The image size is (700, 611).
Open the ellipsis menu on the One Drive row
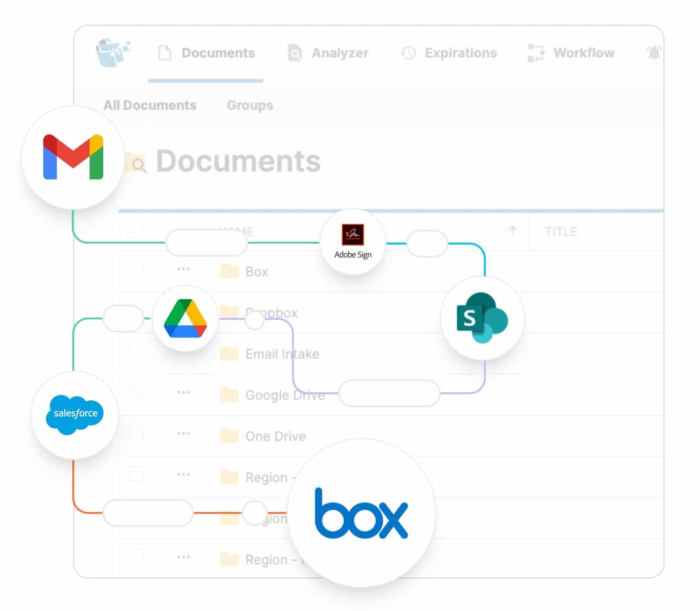click(x=184, y=433)
